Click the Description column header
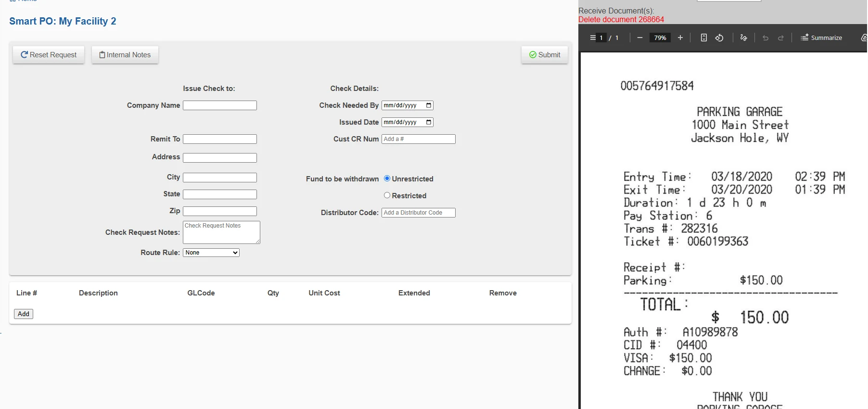Viewport: 868px width, 409px height. point(98,293)
